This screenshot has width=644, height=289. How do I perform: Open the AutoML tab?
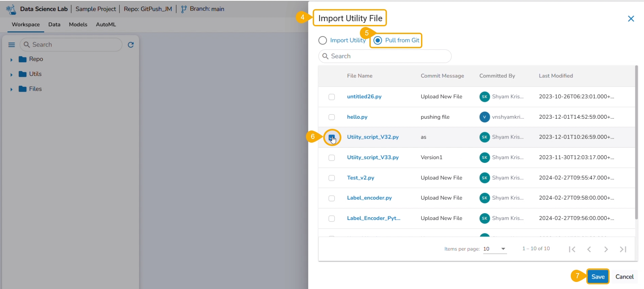point(106,25)
